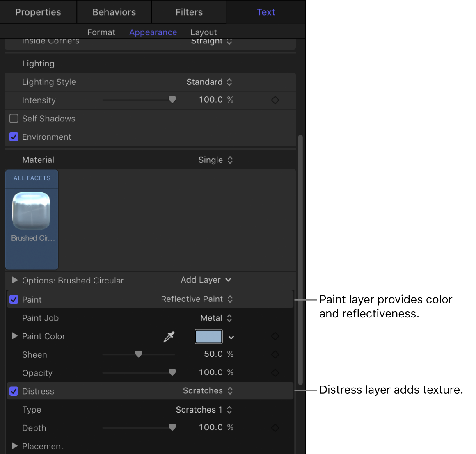Click the Add Layer button
Screen dimensions: 476x454
[206, 280]
